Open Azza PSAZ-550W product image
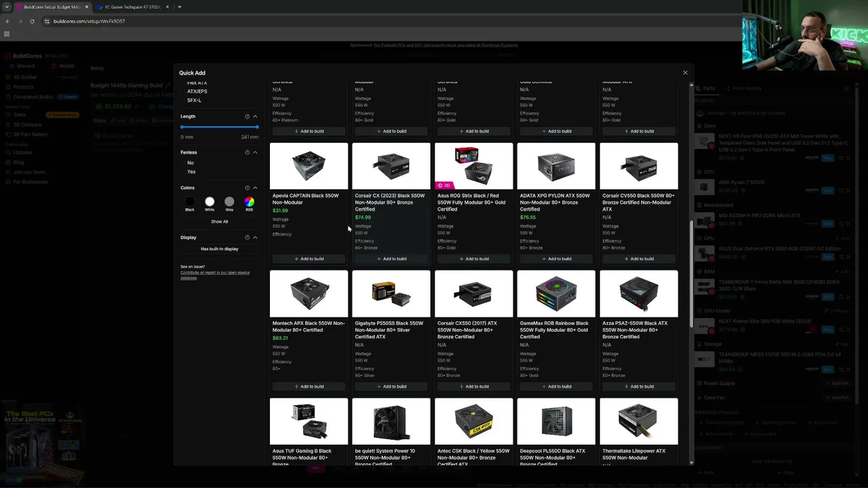Image resolution: width=868 pixels, height=488 pixels. point(639,293)
